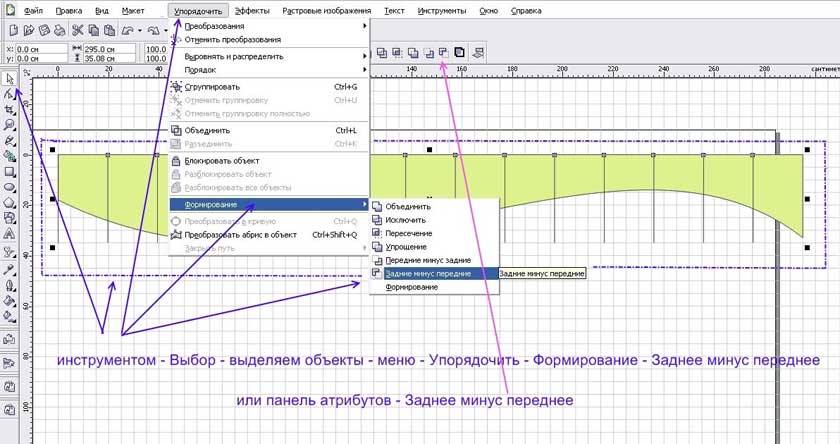The width and height of the screenshot is (840, 444).
Task: Select the Pick (arrow) tool
Action: point(9,78)
